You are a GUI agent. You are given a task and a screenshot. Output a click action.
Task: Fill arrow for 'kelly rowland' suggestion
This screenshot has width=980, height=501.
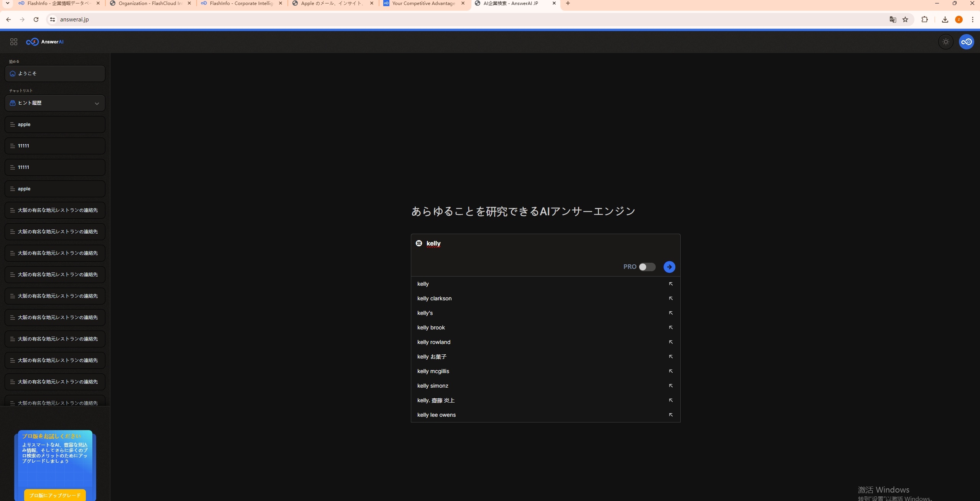671,342
